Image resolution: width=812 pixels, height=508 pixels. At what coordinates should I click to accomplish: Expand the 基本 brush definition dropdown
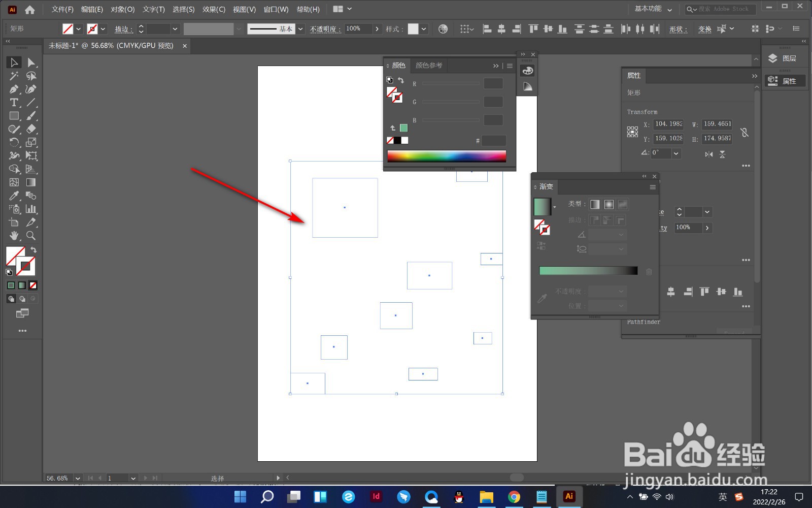click(300, 29)
